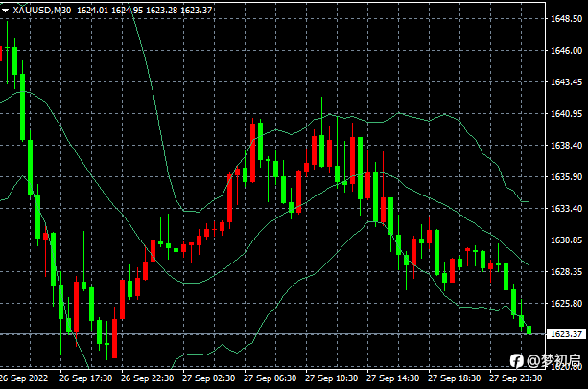Image resolution: width=588 pixels, height=389 pixels.
Task: Click the 1625.80 price axis label
Action: point(566,304)
